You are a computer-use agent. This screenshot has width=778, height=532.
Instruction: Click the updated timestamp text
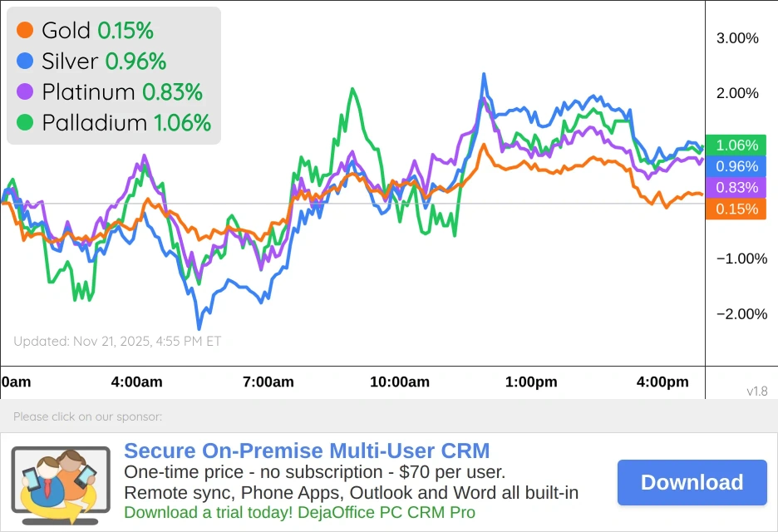pyautogui.click(x=116, y=341)
